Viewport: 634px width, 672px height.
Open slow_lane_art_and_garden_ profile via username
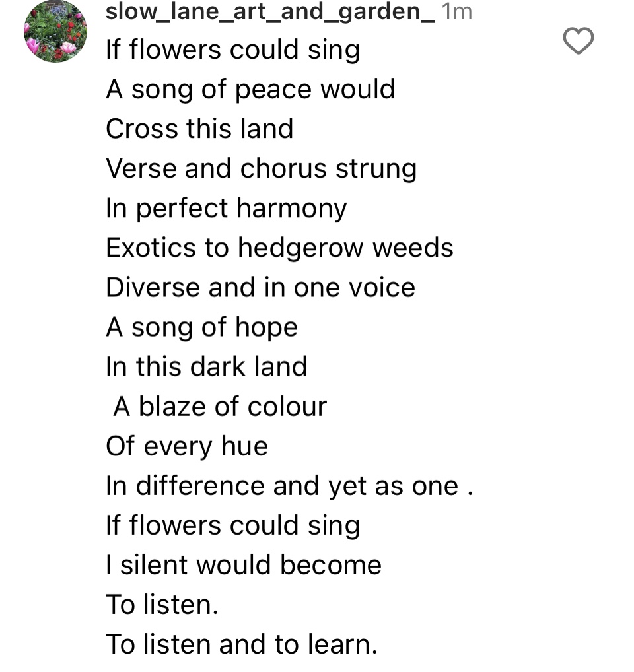coord(270,11)
